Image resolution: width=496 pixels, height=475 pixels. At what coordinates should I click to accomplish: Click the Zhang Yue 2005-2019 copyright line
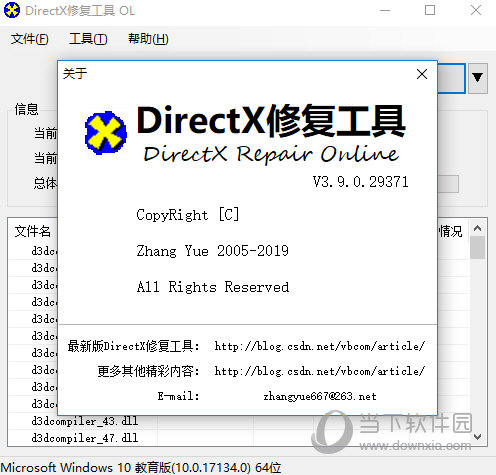(212, 251)
